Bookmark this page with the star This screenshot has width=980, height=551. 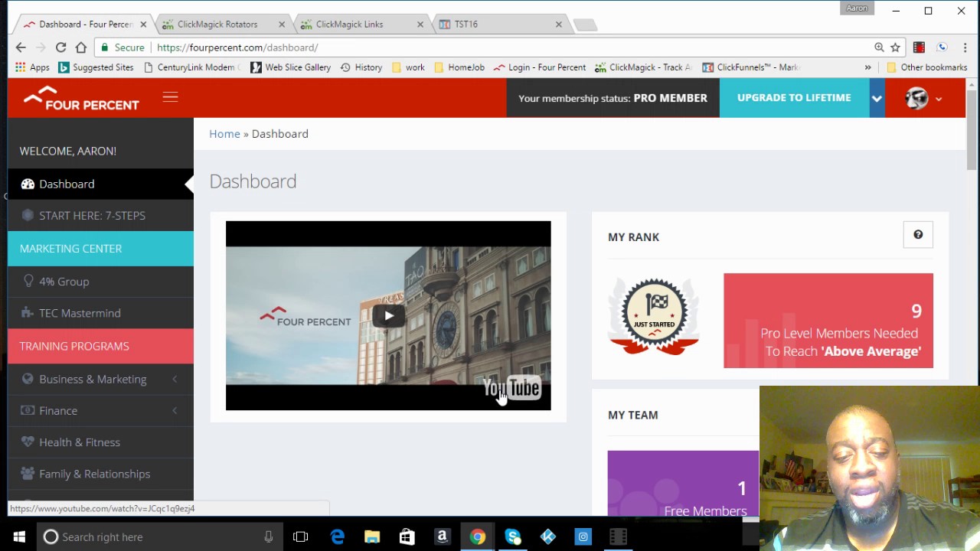click(895, 47)
